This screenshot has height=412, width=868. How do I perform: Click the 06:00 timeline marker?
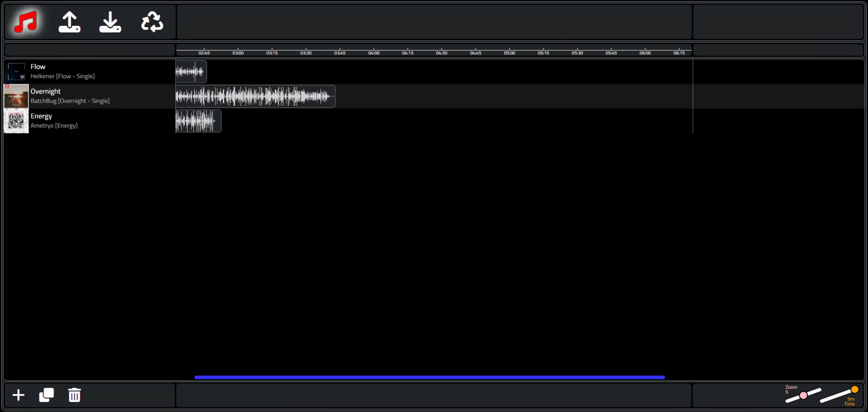click(645, 53)
